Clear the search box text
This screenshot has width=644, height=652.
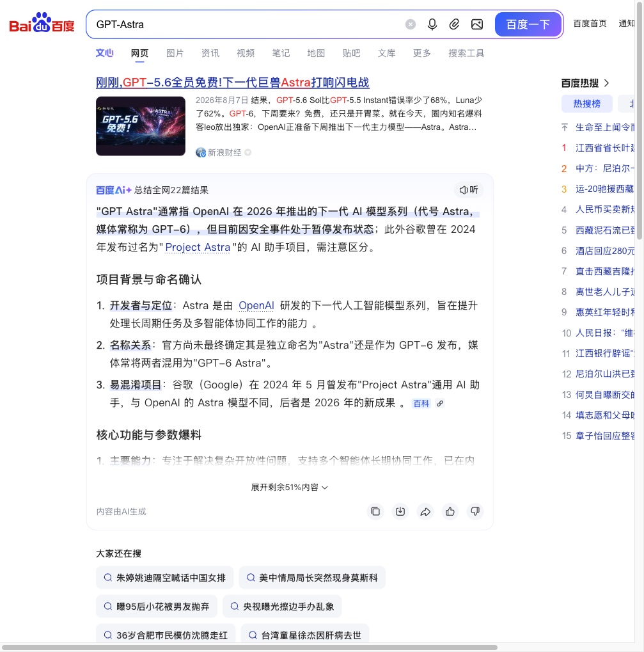(x=411, y=24)
